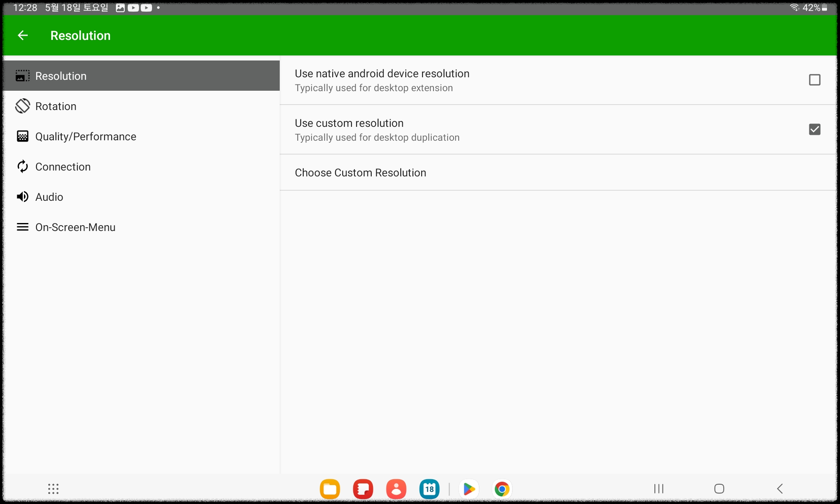This screenshot has height=504, width=840.
Task: Enable native android device resolution checkbox
Action: click(x=814, y=80)
